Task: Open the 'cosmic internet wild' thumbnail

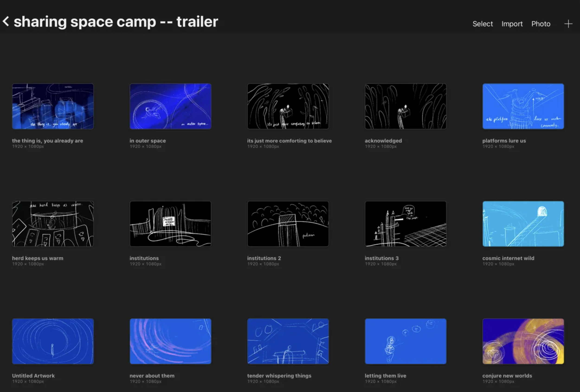Action: click(523, 224)
